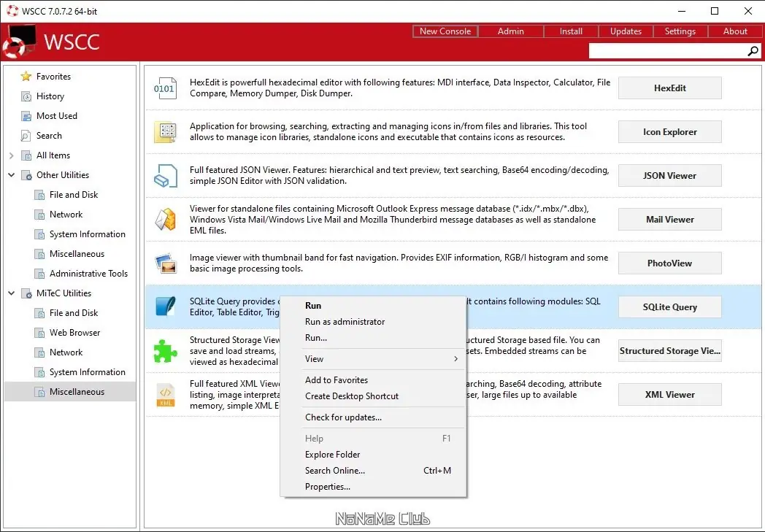765x532 pixels.
Task: Launch the Structured Storage Viewer button
Action: [x=670, y=351]
